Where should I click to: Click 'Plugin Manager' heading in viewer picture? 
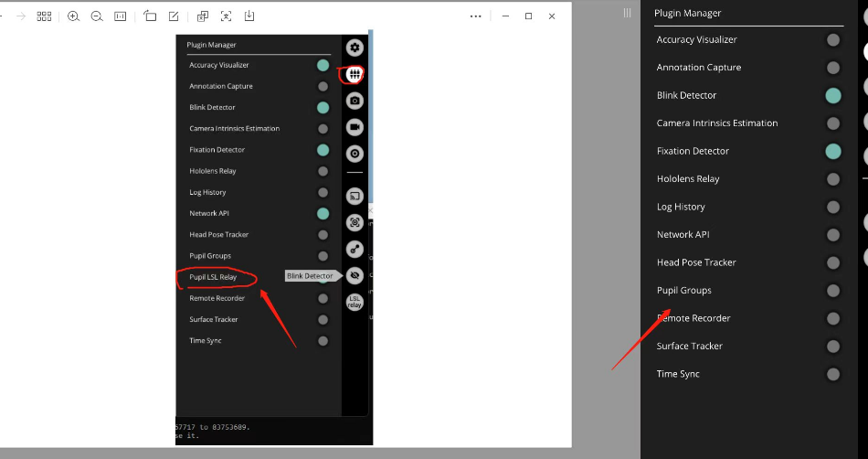pos(211,45)
